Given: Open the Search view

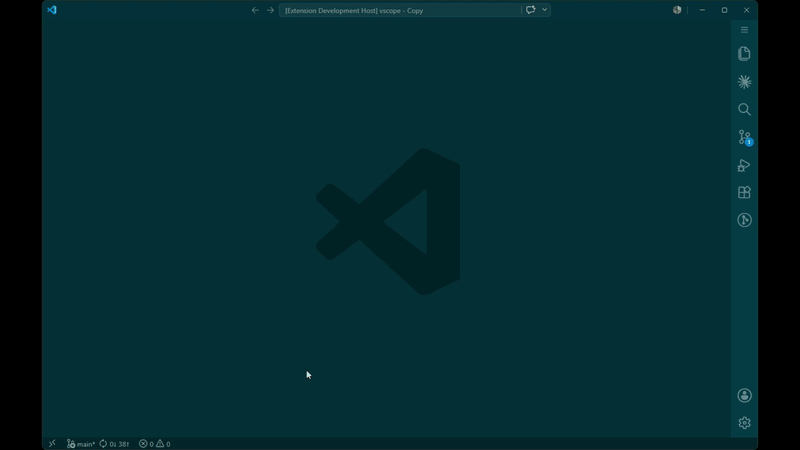Looking at the screenshot, I should click(744, 109).
